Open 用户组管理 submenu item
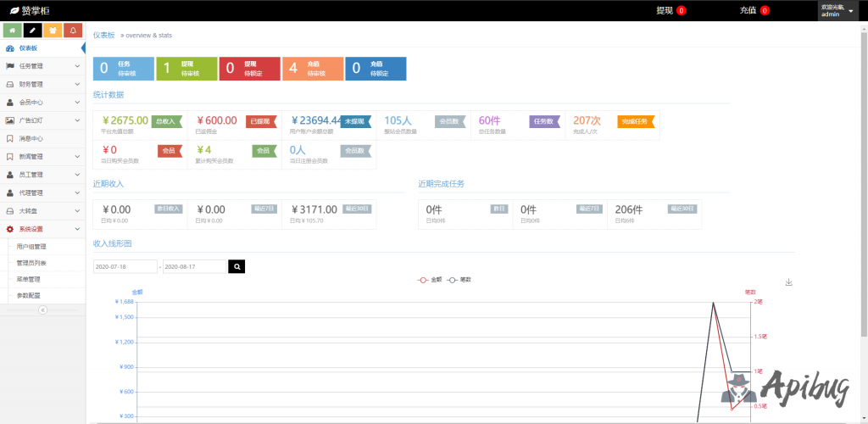 pyautogui.click(x=31, y=246)
